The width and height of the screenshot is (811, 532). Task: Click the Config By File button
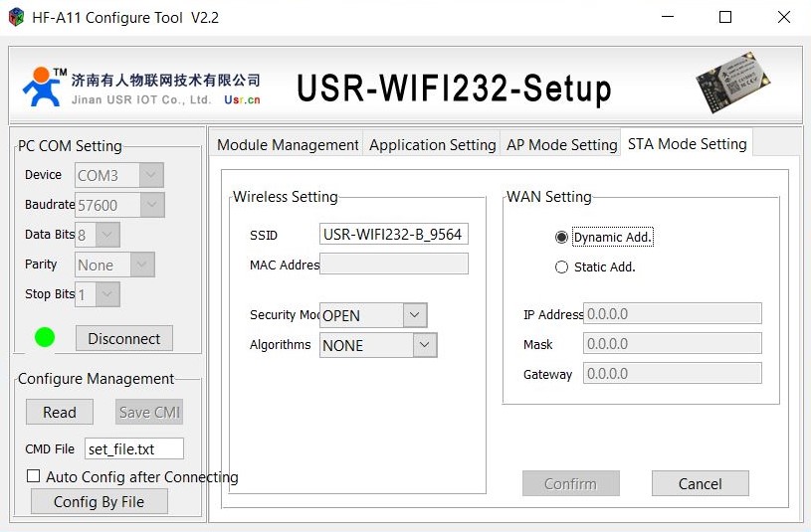click(100, 501)
